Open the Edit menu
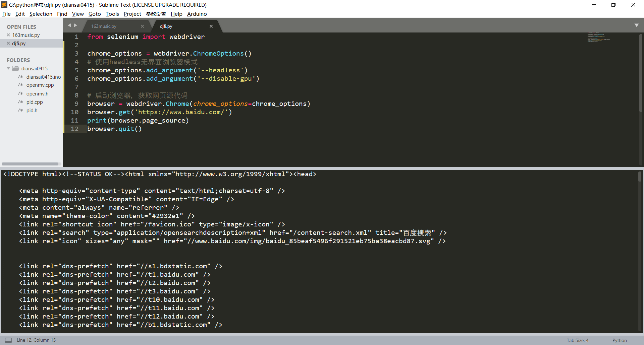Viewport: 644px width, 345px height. pyautogui.click(x=20, y=14)
